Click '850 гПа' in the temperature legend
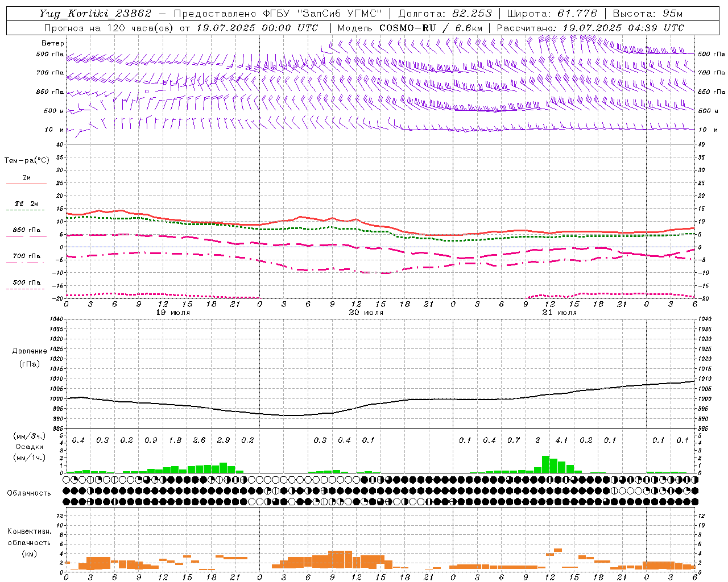This screenshot has width=728, height=582. [26, 230]
